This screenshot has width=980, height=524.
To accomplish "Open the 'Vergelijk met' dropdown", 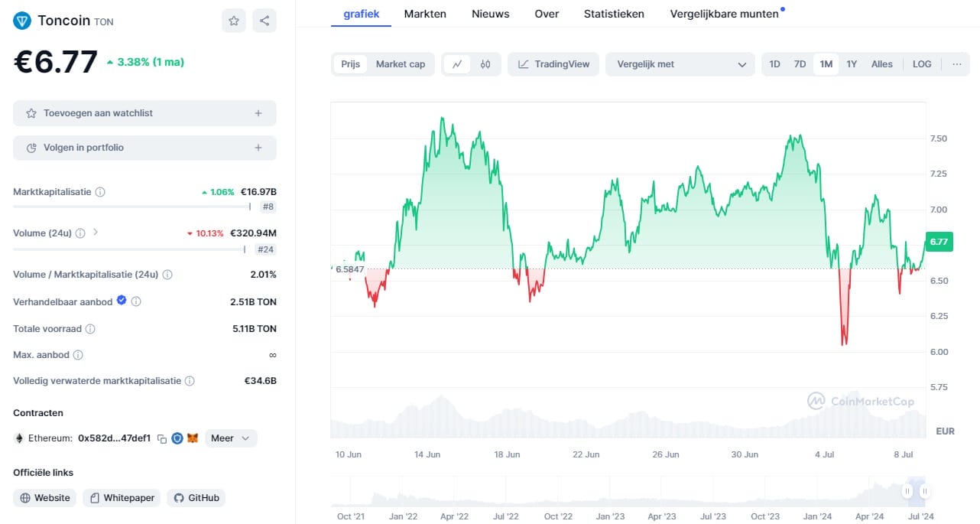I will point(679,64).
